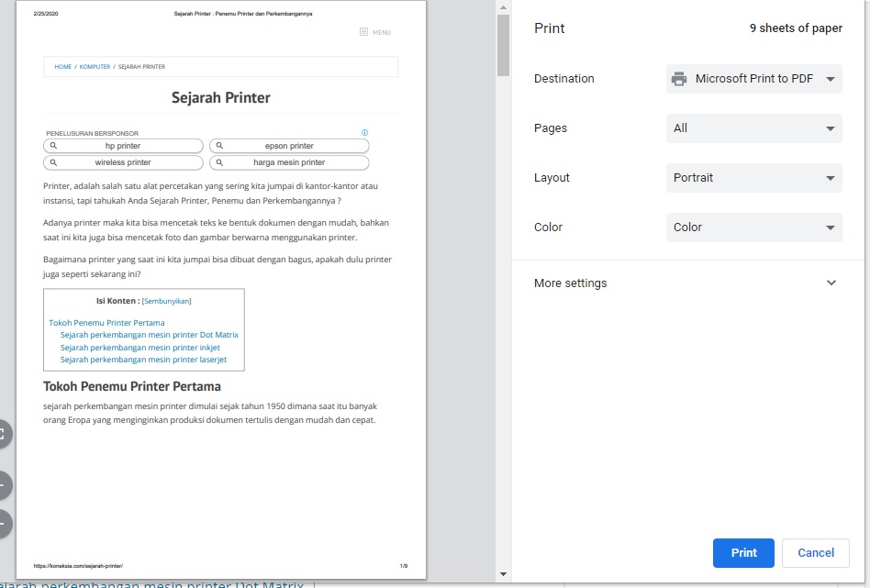Viewport: 870px width, 588px height.
Task: Open the Color mode dropdown
Action: pos(754,227)
